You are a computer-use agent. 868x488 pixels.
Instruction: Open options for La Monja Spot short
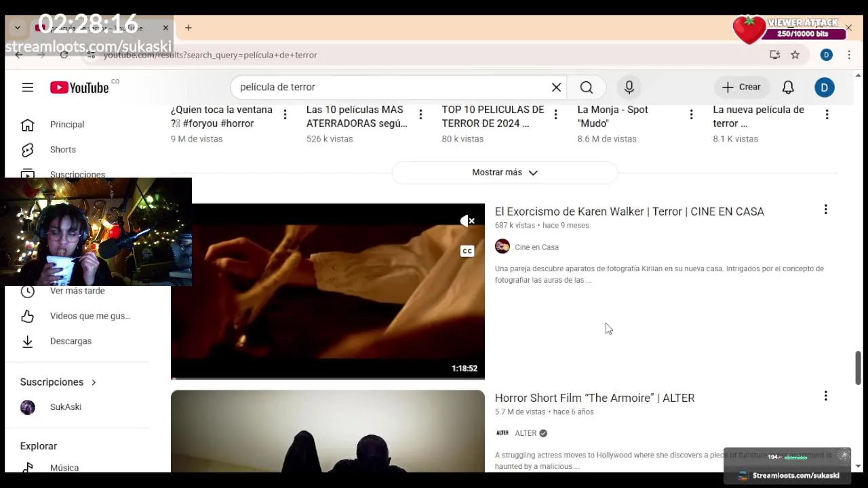pyautogui.click(x=691, y=115)
